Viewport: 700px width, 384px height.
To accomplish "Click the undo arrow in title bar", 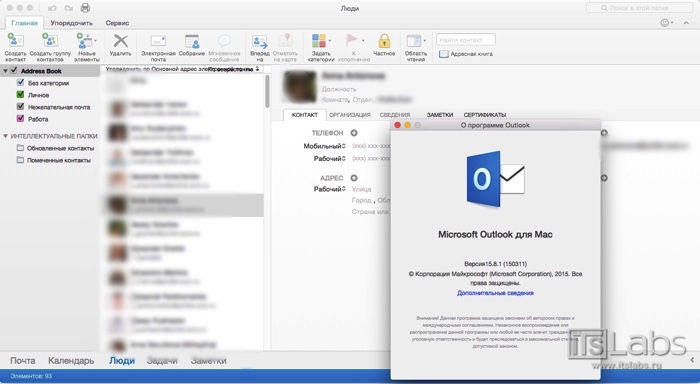I will tap(52, 8).
